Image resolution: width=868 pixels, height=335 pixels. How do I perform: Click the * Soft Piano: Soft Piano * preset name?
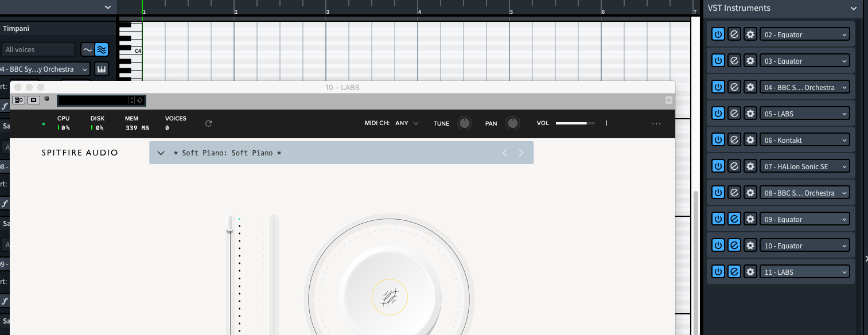(227, 153)
